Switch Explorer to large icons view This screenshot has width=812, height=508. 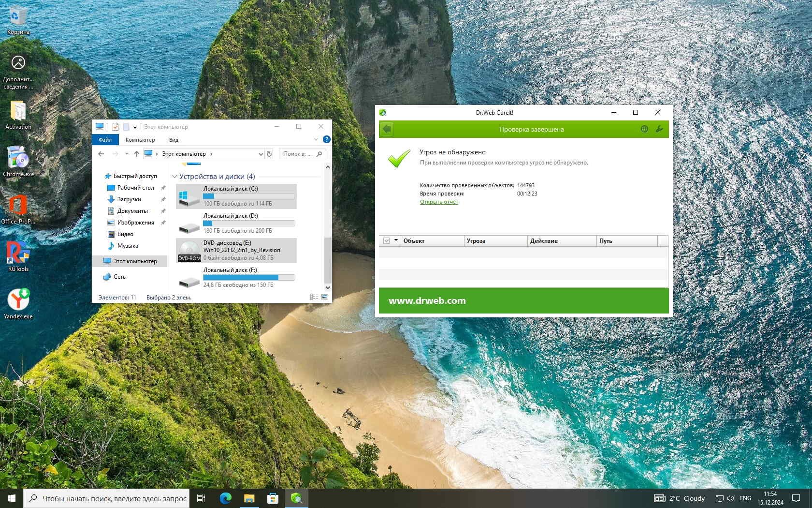coord(325,297)
